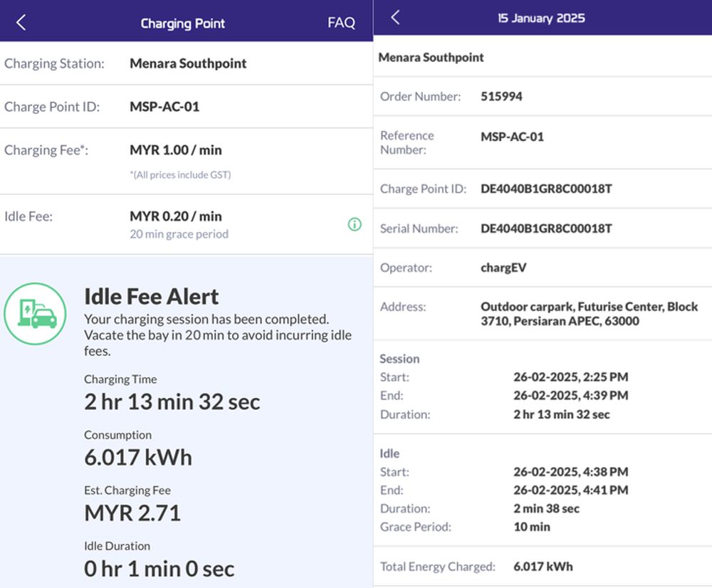Go back from the 15 January 2025 receipt
This screenshot has height=588, width=712.
coord(395,19)
